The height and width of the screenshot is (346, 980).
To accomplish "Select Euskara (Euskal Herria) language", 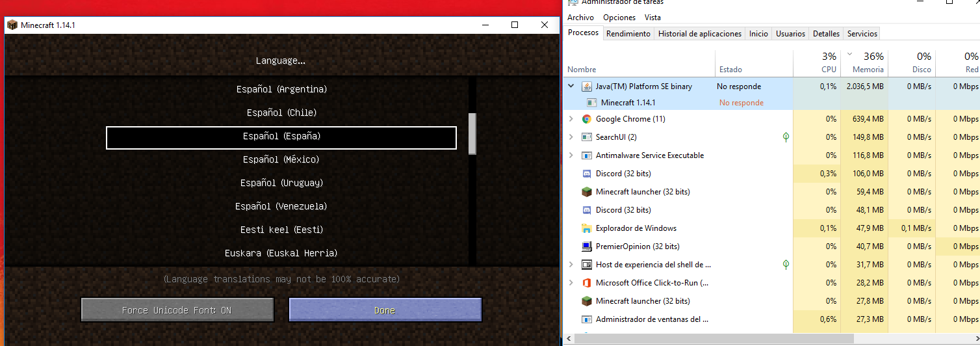I will [281, 253].
